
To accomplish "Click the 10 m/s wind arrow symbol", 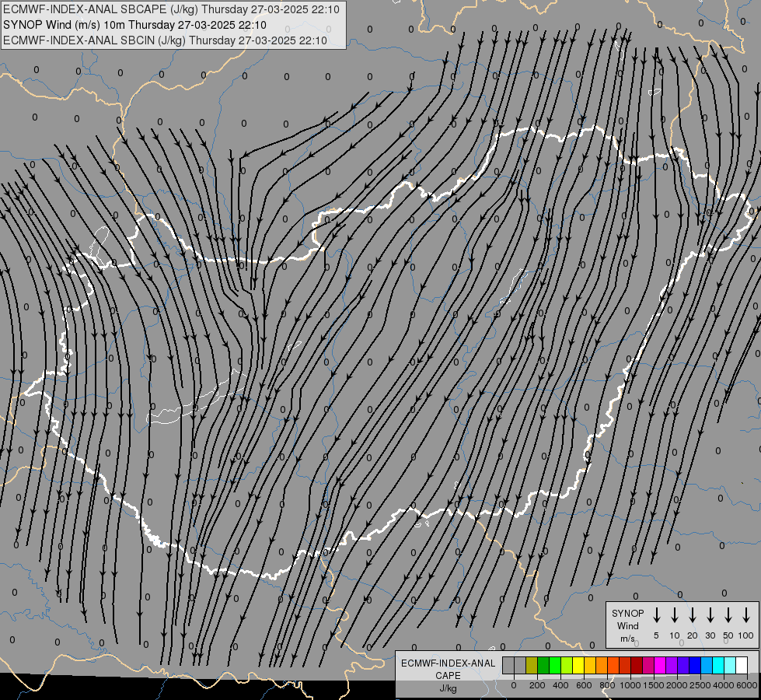I will tap(675, 614).
